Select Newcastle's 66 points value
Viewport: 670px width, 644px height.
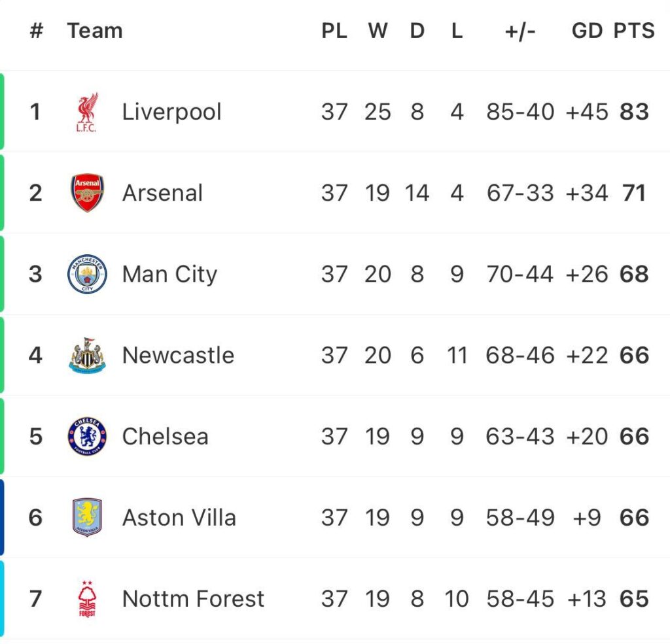coord(634,355)
